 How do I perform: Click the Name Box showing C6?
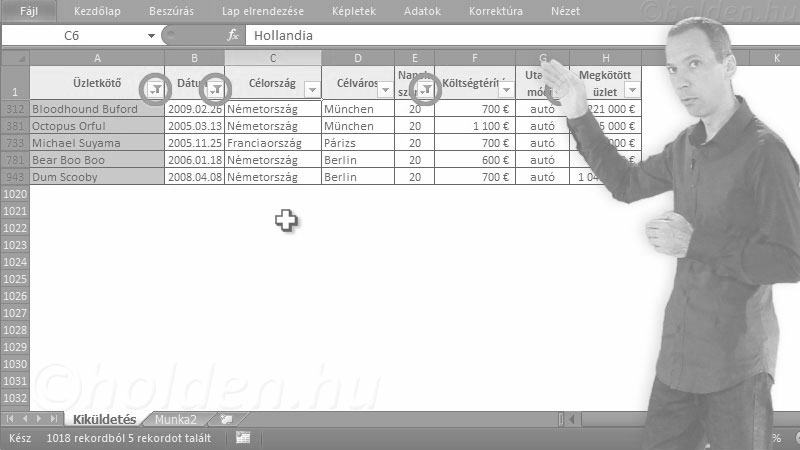point(71,36)
